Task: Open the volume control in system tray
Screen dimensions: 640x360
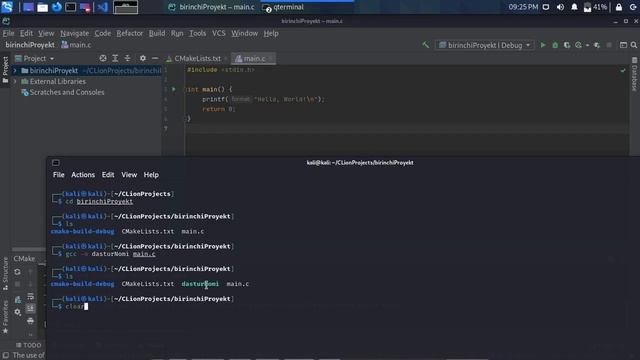Action: coord(560,7)
